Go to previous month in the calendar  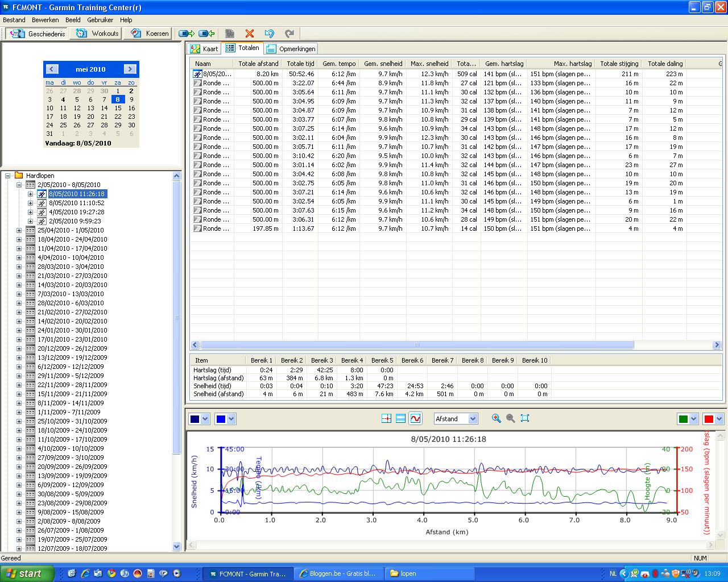[x=52, y=69]
